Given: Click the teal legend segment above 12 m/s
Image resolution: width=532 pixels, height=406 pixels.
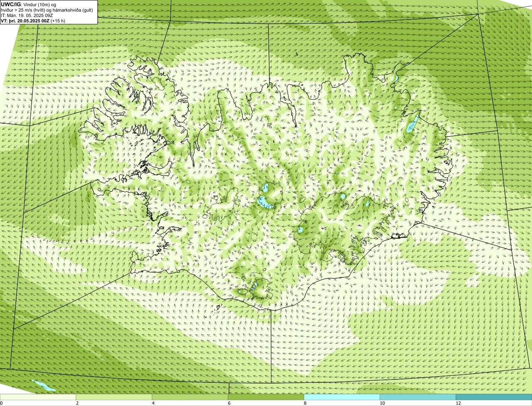Looking at the screenshot, I should click(494, 397).
